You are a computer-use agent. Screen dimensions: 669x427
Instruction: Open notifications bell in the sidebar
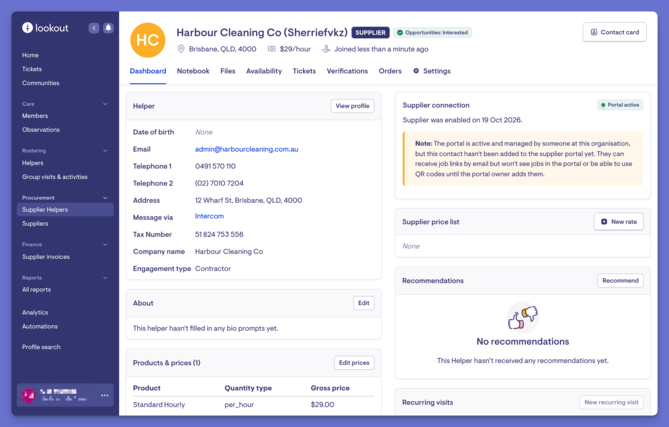(108, 28)
